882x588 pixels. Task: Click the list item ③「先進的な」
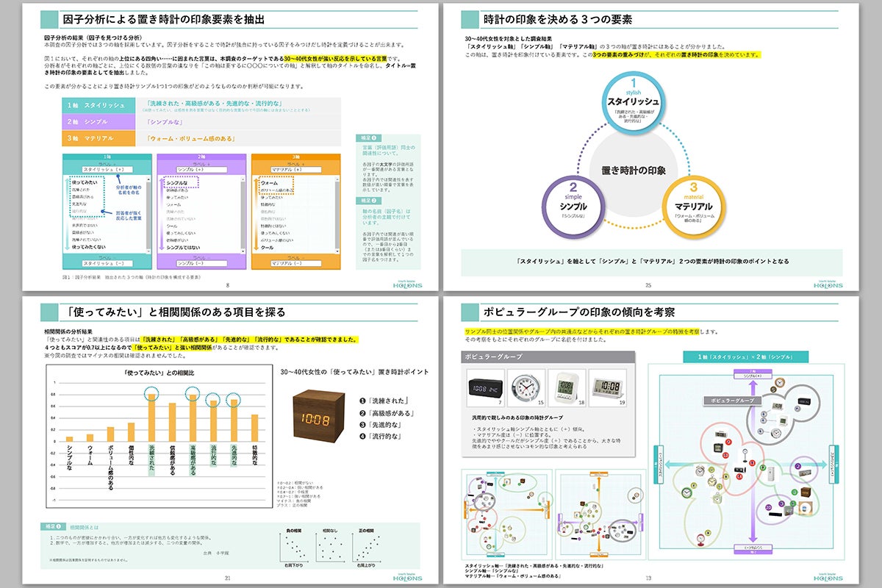tap(381, 425)
